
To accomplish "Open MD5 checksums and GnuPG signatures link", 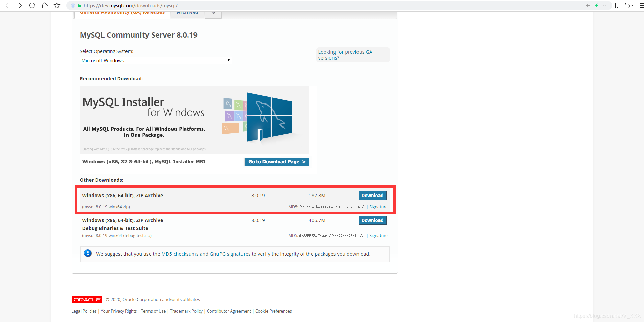I will tap(206, 254).
